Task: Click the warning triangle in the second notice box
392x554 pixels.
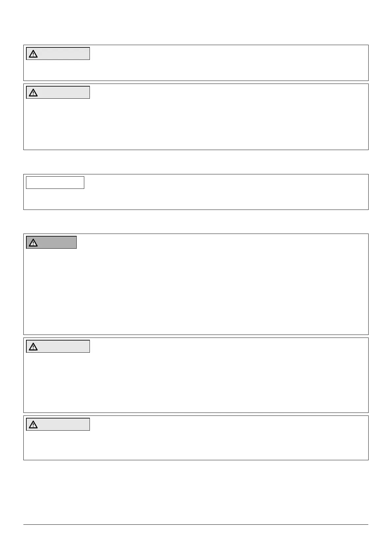Action: coord(33,93)
